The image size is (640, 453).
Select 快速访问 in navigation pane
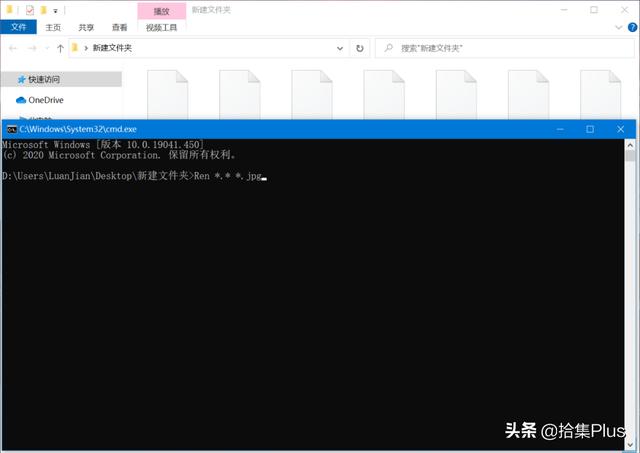click(44, 79)
